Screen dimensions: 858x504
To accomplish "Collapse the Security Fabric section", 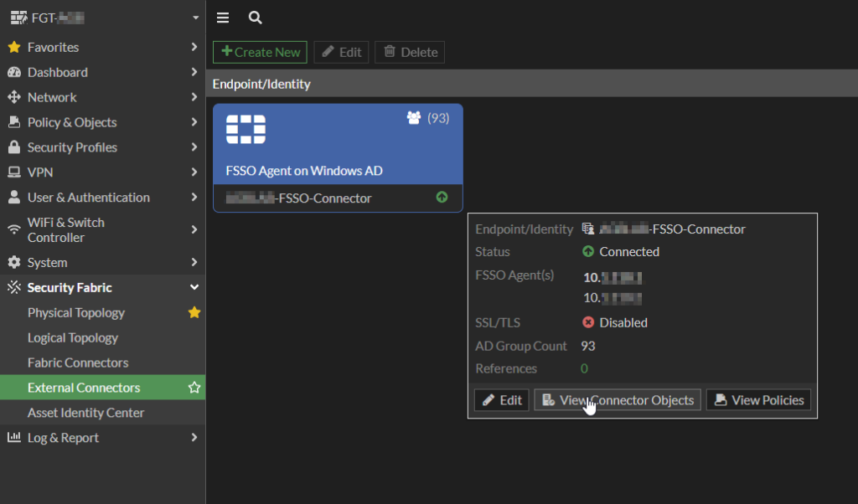I will (x=195, y=287).
